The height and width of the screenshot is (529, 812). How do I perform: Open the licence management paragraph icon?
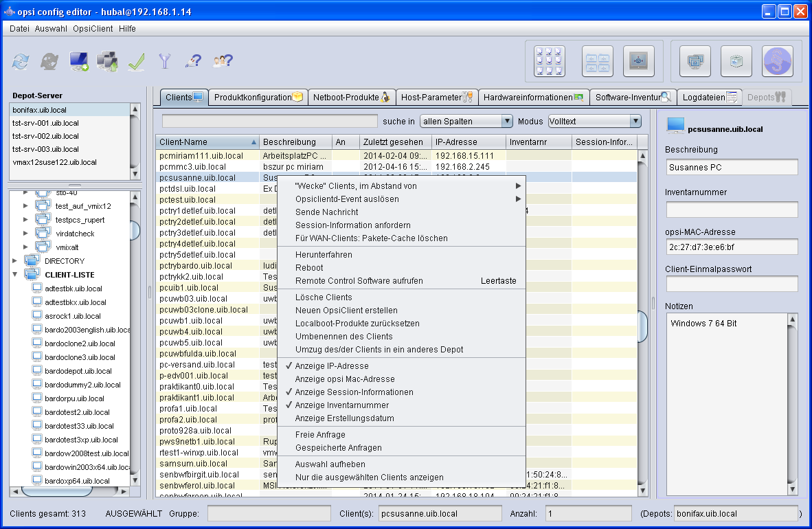click(x=777, y=62)
